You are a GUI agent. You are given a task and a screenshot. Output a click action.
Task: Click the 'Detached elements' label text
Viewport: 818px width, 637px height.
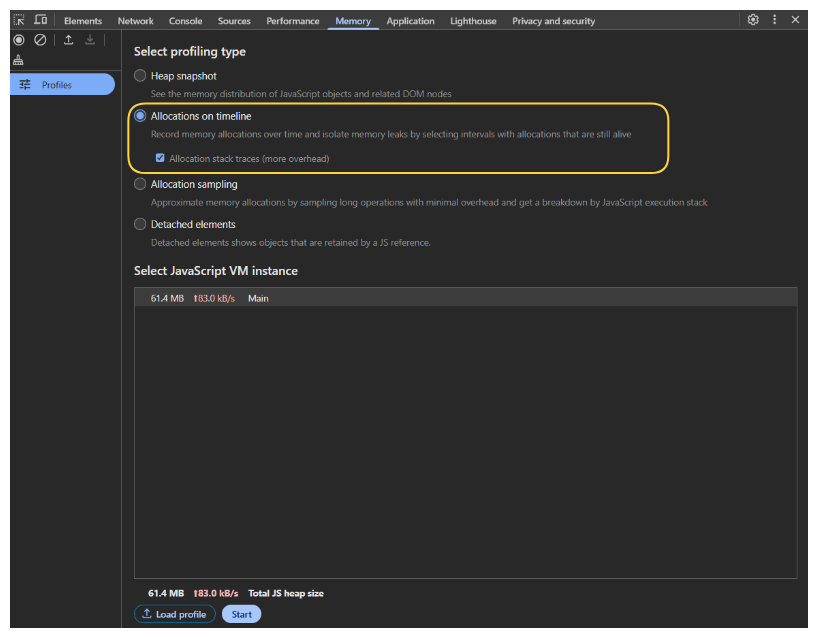click(193, 224)
